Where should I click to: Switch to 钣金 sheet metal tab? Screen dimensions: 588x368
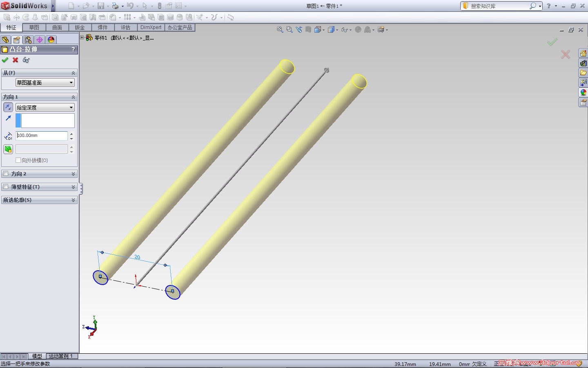(x=80, y=27)
